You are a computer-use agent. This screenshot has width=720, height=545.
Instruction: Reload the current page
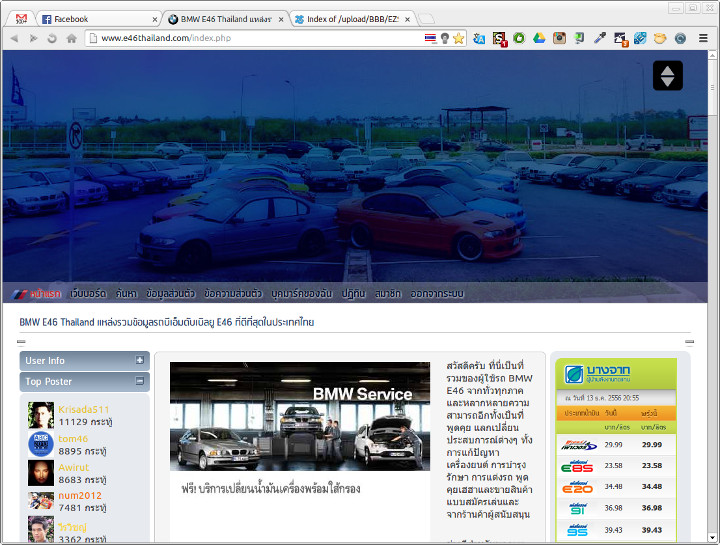point(52,38)
